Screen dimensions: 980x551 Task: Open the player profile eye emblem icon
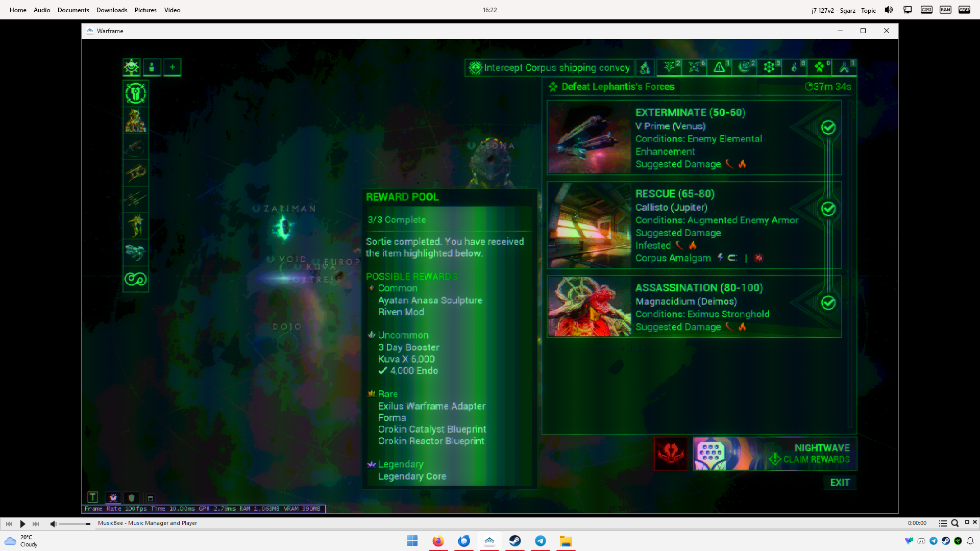point(132,67)
